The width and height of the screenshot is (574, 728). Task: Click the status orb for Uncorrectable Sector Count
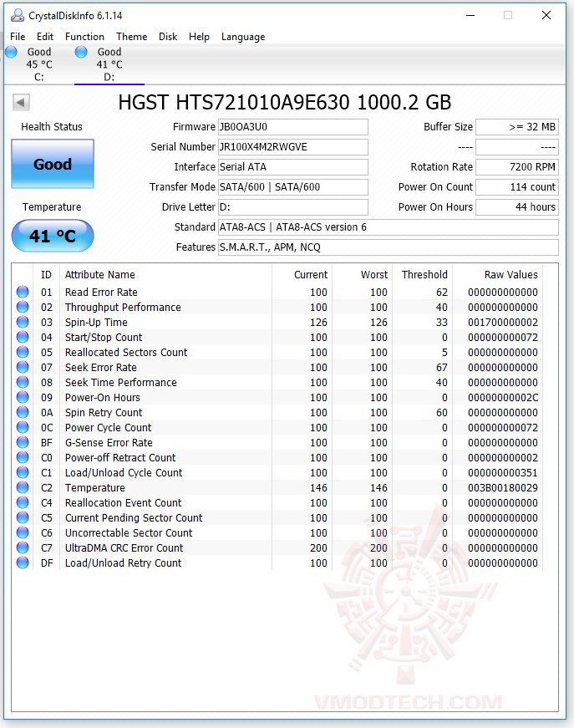[x=23, y=532]
